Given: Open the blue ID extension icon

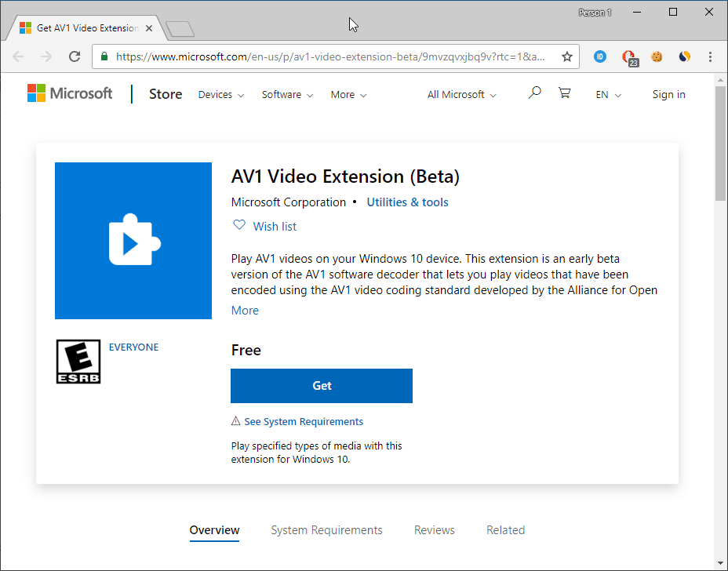Looking at the screenshot, I should point(600,56).
